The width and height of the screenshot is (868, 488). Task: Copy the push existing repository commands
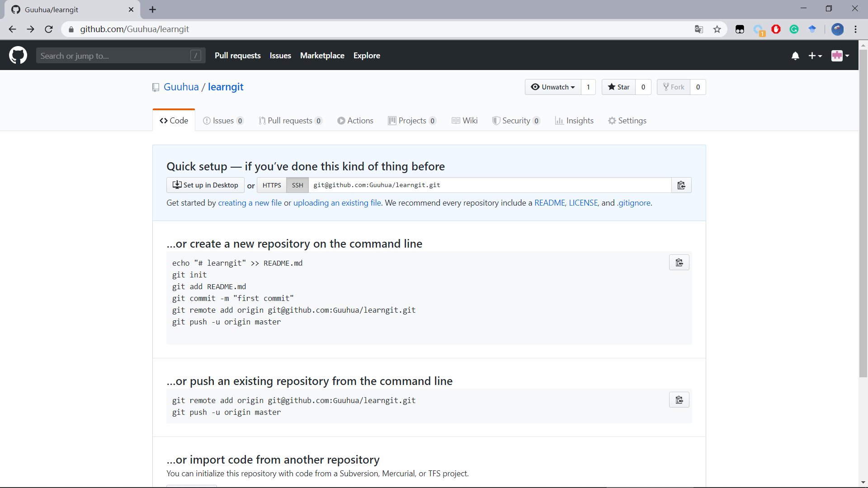(x=679, y=400)
